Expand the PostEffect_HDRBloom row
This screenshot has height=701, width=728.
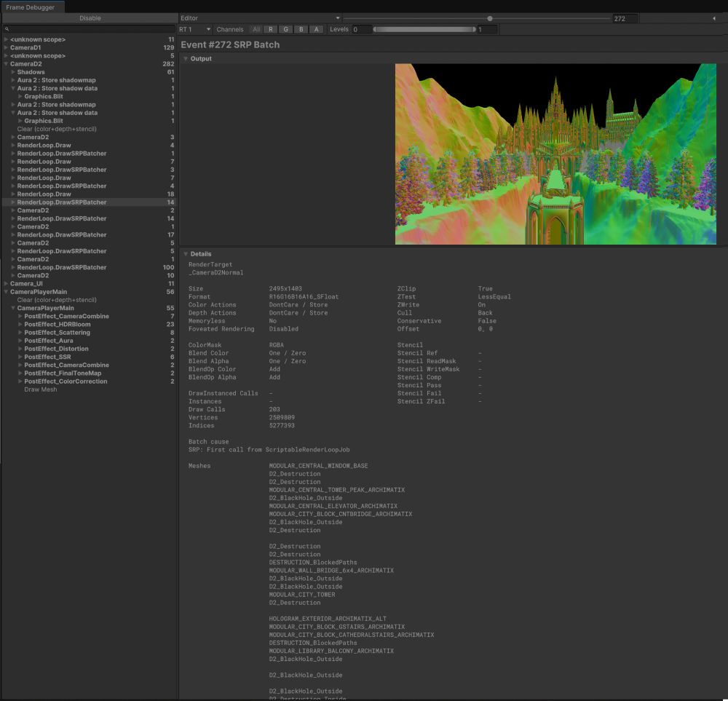point(20,324)
